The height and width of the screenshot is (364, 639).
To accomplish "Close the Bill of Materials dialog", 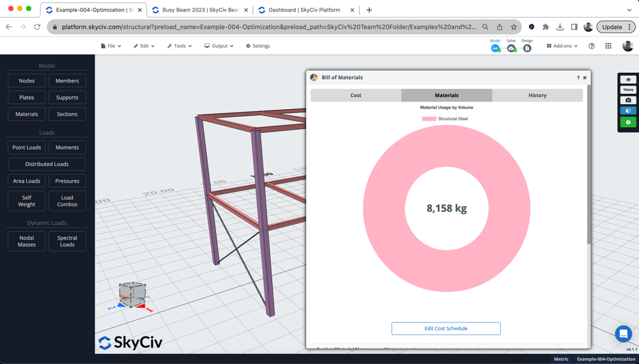I will (585, 77).
